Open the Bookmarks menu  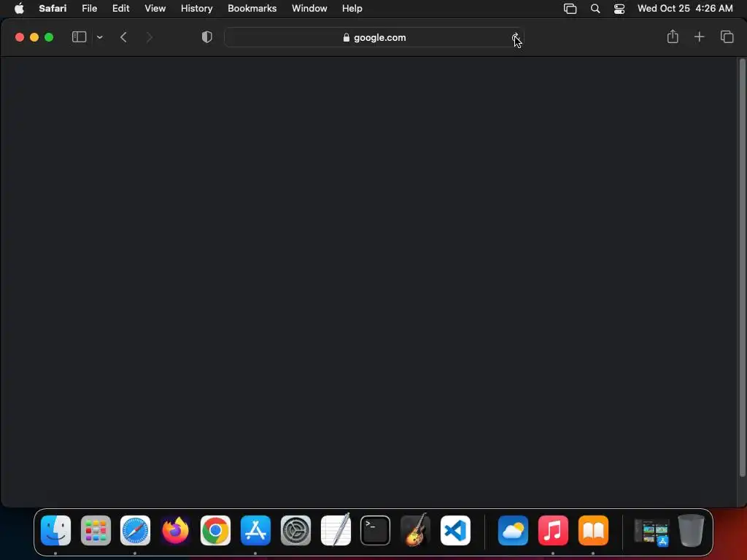pos(252,9)
